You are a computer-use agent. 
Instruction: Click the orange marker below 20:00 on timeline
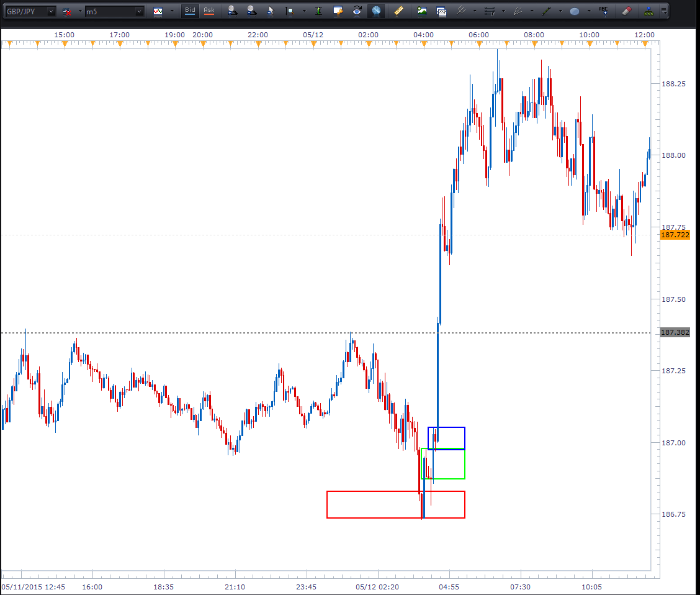coord(203,43)
